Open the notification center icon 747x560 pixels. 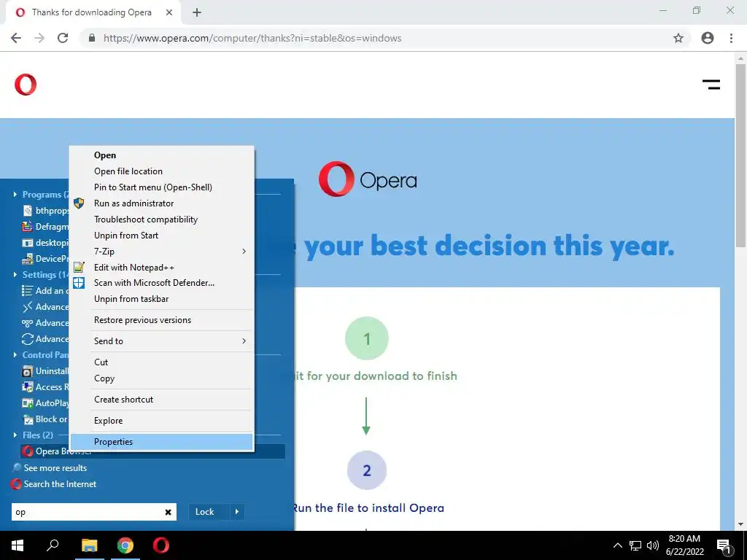point(724,546)
